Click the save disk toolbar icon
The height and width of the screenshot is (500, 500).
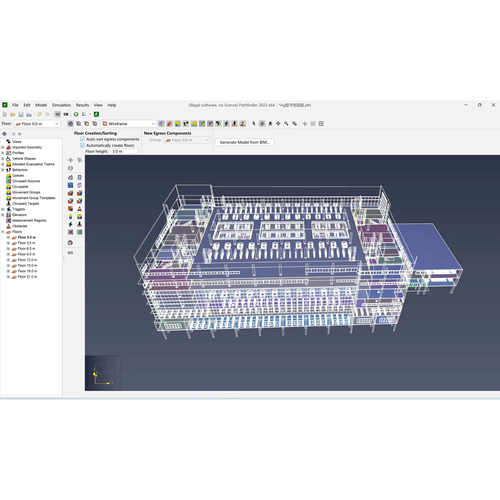click(21, 114)
